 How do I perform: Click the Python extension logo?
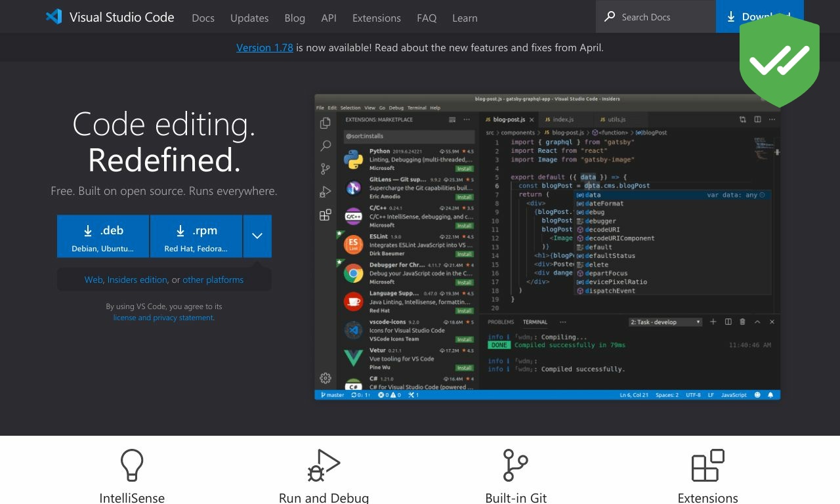(x=354, y=159)
